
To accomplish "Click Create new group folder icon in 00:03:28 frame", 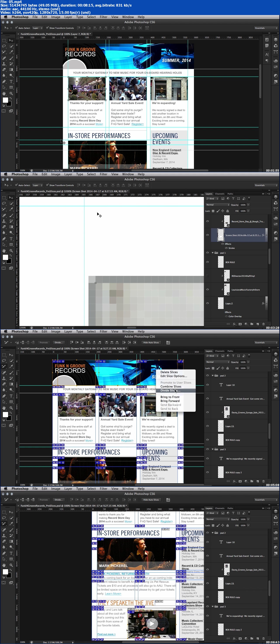I will [x=252, y=324].
